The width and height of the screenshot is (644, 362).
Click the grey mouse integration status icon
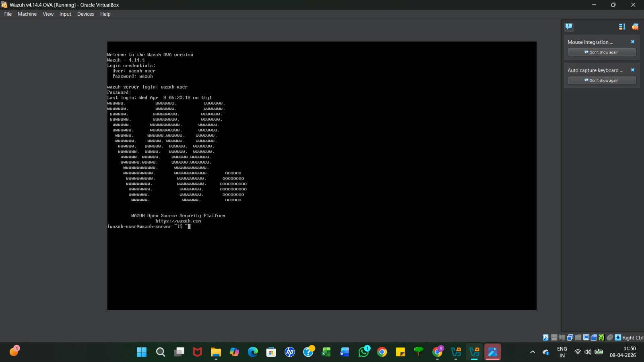point(610,337)
